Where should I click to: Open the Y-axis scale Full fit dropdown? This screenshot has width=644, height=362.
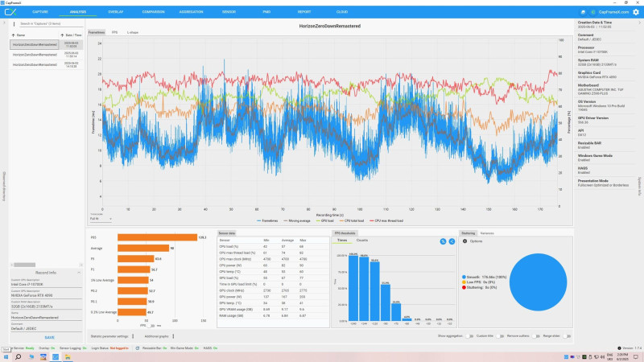point(101,219)
